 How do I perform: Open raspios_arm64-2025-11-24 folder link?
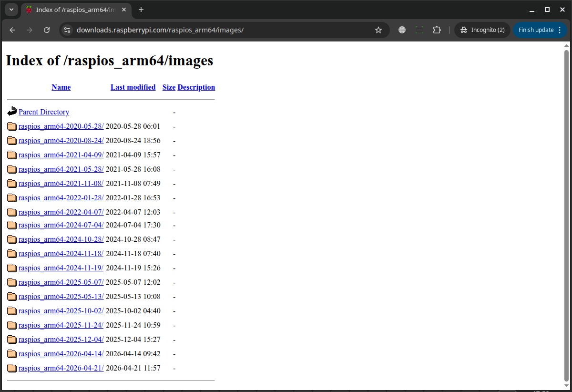coord(61,325)
